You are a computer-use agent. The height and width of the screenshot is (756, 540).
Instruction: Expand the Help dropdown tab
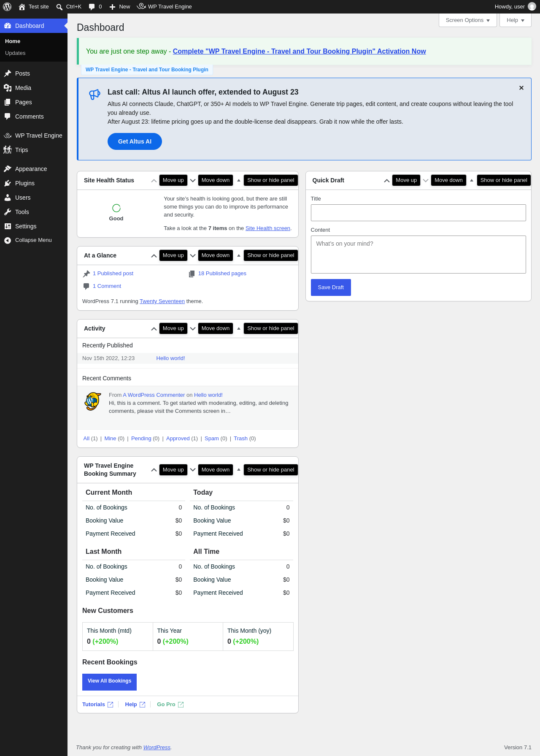coord(516,20)
